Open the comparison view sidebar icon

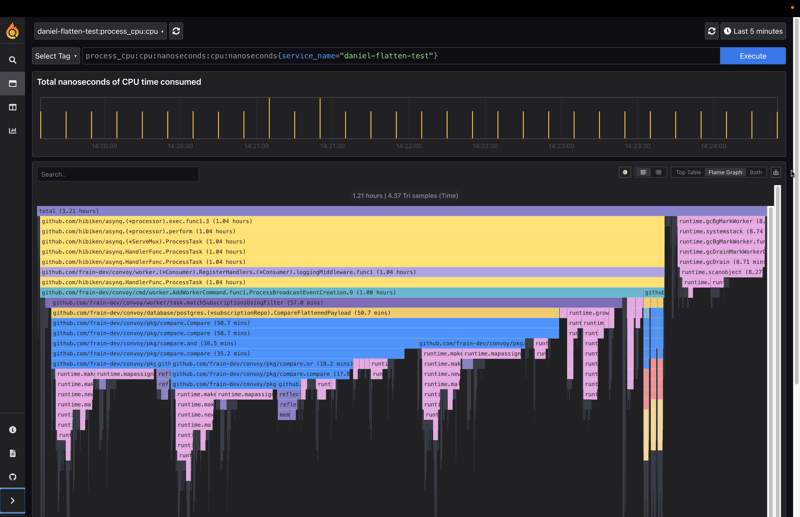[13, 107]
